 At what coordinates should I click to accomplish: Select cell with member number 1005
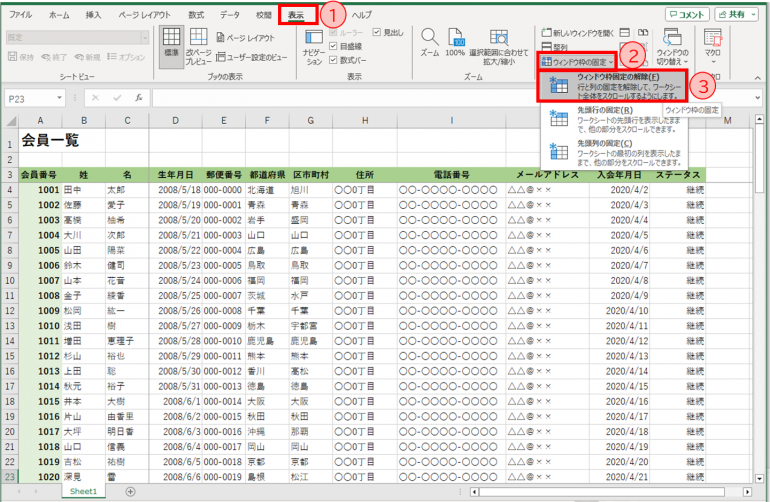pyautogui.click(x=40, y=251)
